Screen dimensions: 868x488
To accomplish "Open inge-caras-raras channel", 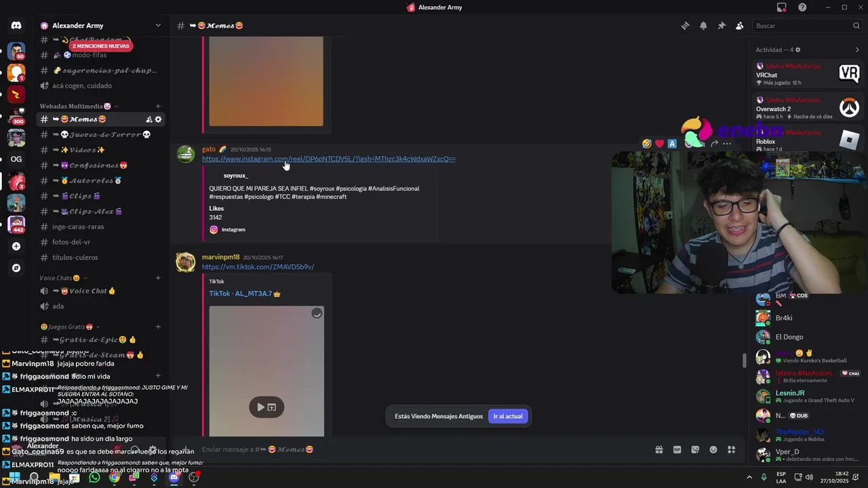I will pos(102,227).
